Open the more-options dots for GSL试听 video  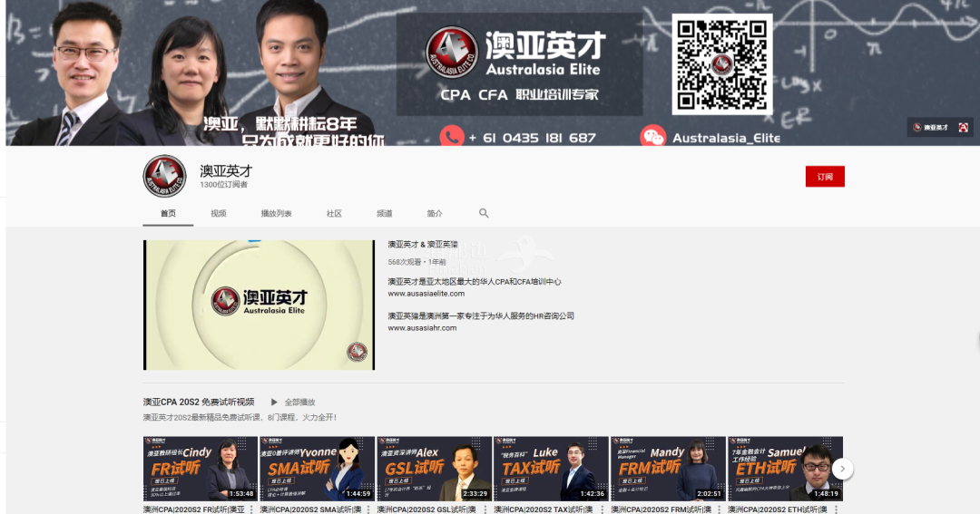click(x=485, y=509)
